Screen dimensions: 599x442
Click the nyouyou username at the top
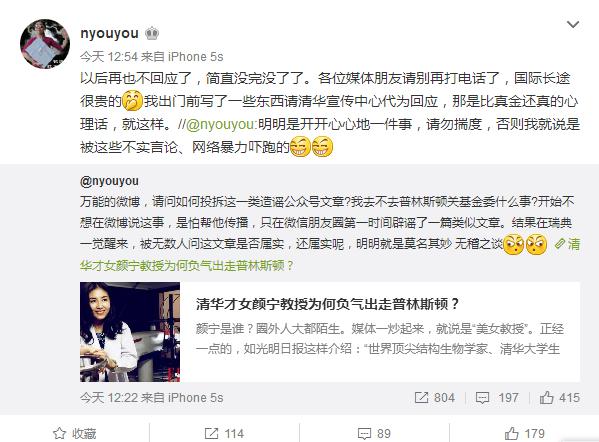coord(109,33)
